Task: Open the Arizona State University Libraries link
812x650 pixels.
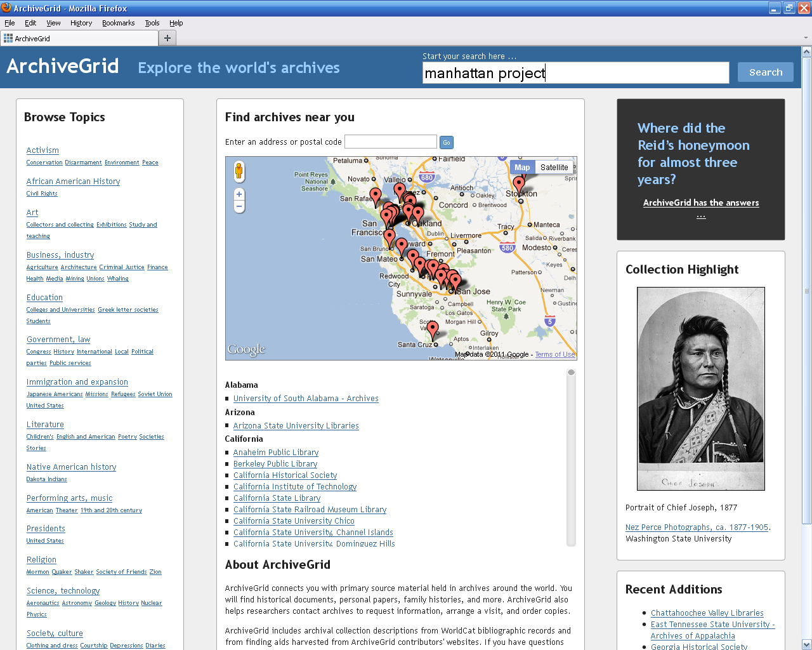Action: coord(296,426)
